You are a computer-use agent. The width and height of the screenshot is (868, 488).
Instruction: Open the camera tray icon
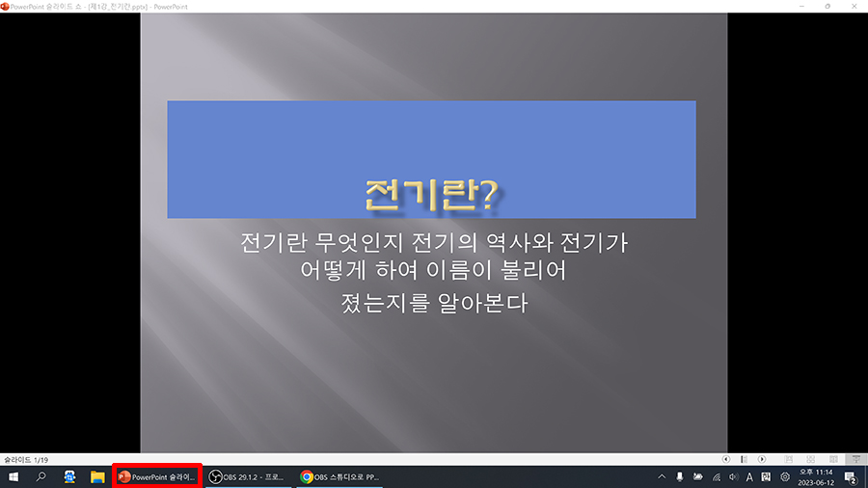[697, 476]
